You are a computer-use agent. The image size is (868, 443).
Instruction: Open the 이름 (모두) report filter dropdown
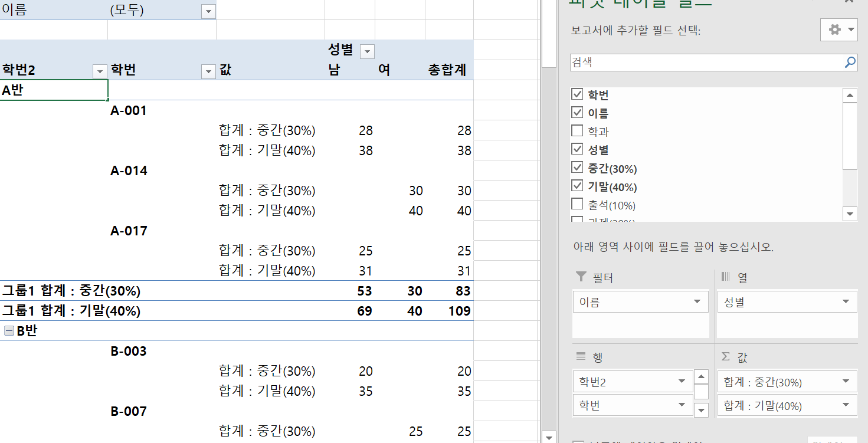click(x=208, y=11)
